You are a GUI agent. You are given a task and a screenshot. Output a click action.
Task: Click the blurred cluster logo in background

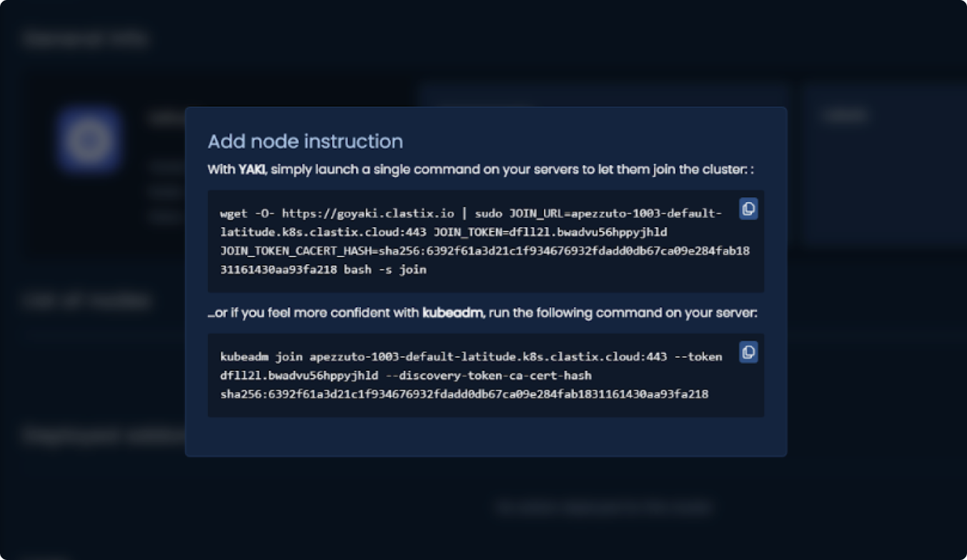89,139
